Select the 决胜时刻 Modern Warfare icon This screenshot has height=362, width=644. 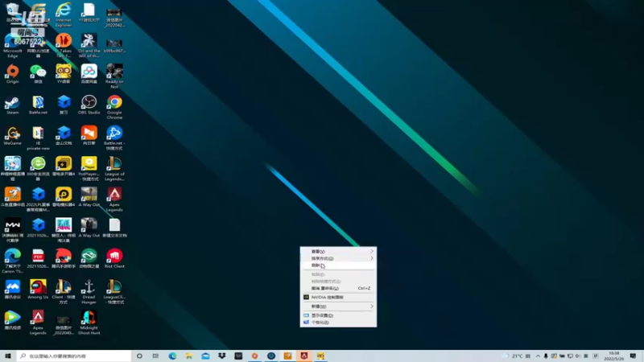13,230
